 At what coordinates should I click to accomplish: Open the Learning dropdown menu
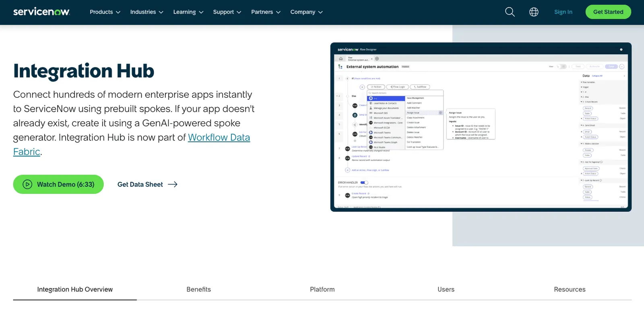188,12
